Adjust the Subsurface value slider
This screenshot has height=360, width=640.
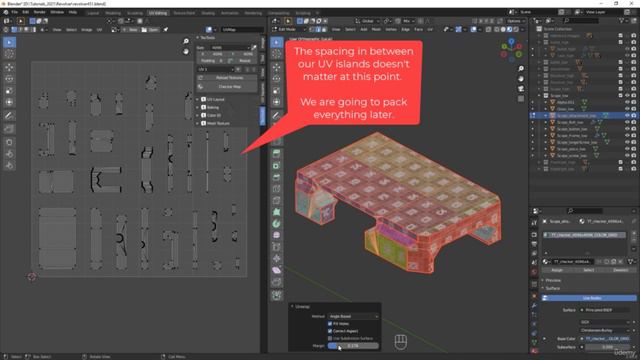pos(608,347)
